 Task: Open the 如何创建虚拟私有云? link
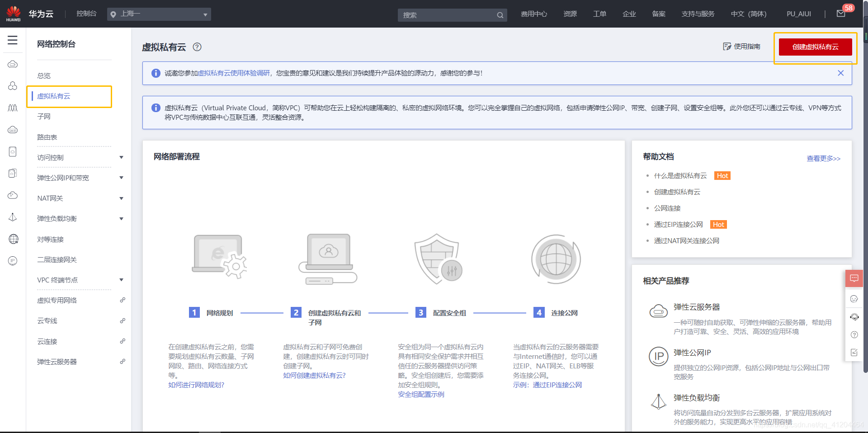[314, 376]
